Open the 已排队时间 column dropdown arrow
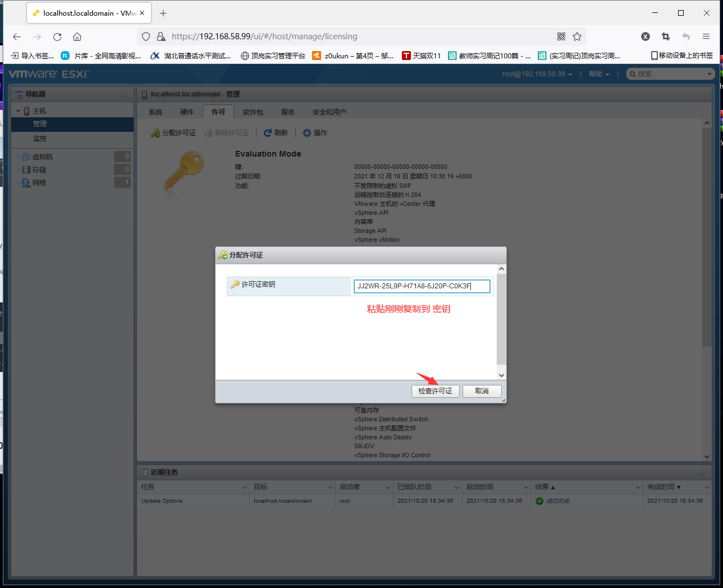723x588 pixels. pyautogui.click(x=456, y=487)
